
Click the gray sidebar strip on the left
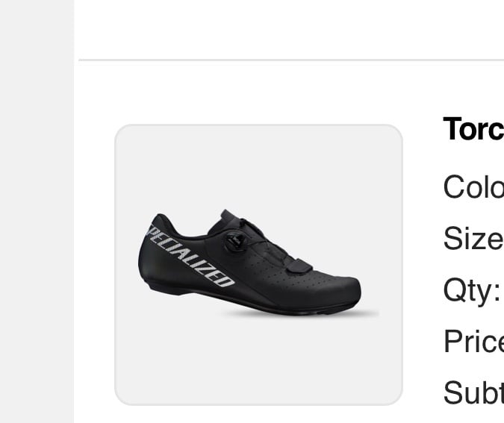point(37,211)
